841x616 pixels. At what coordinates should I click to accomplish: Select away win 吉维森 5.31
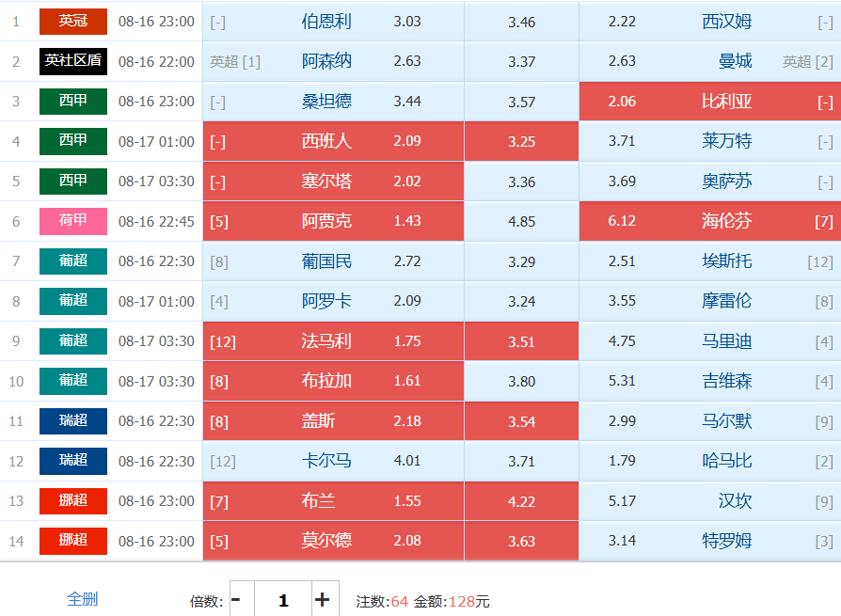[x=710, y=381]
